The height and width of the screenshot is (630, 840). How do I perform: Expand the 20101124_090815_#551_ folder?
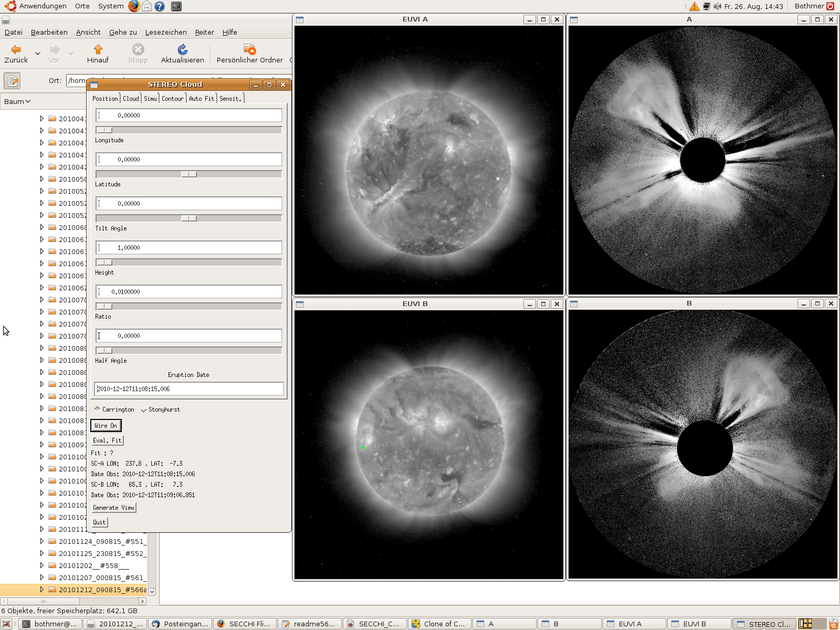[42, 541]
